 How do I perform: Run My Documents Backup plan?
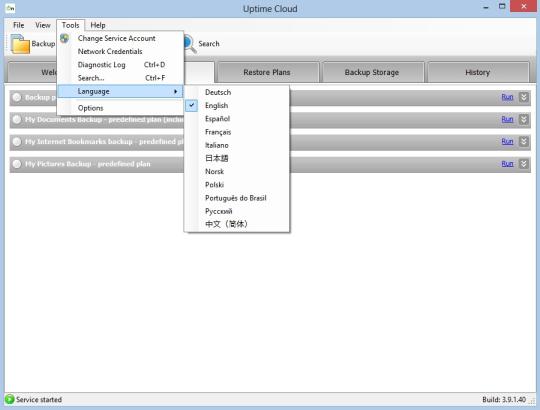point(507,119)
